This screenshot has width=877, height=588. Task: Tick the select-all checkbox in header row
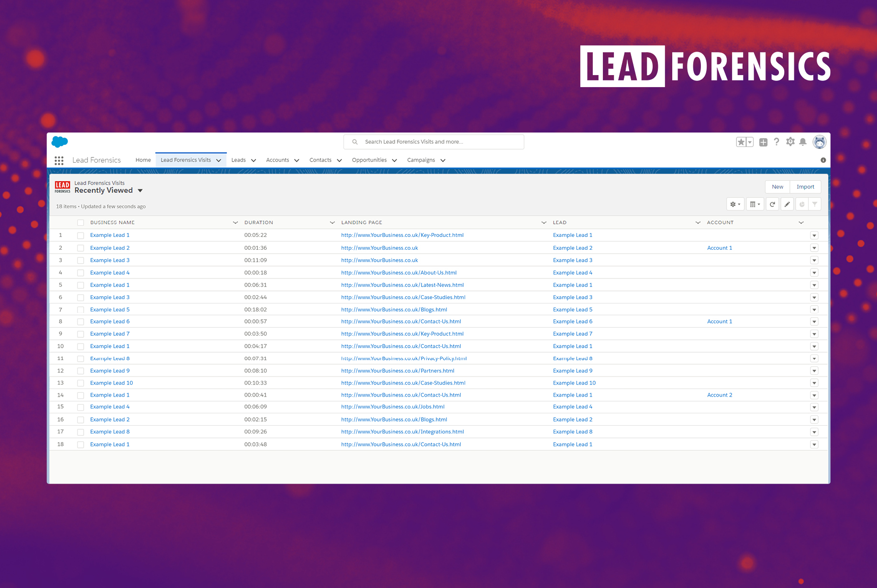pyautogui.click(x=80, y=223)
